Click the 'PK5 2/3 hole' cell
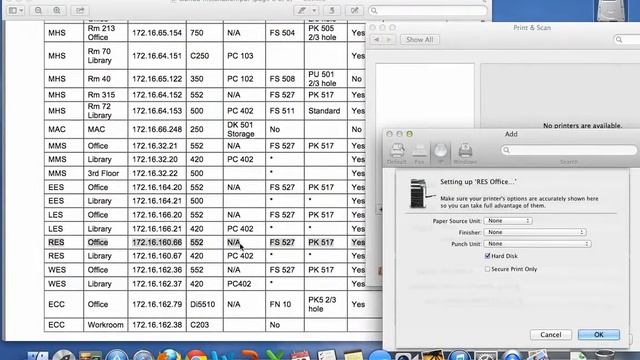 point(325,304)
